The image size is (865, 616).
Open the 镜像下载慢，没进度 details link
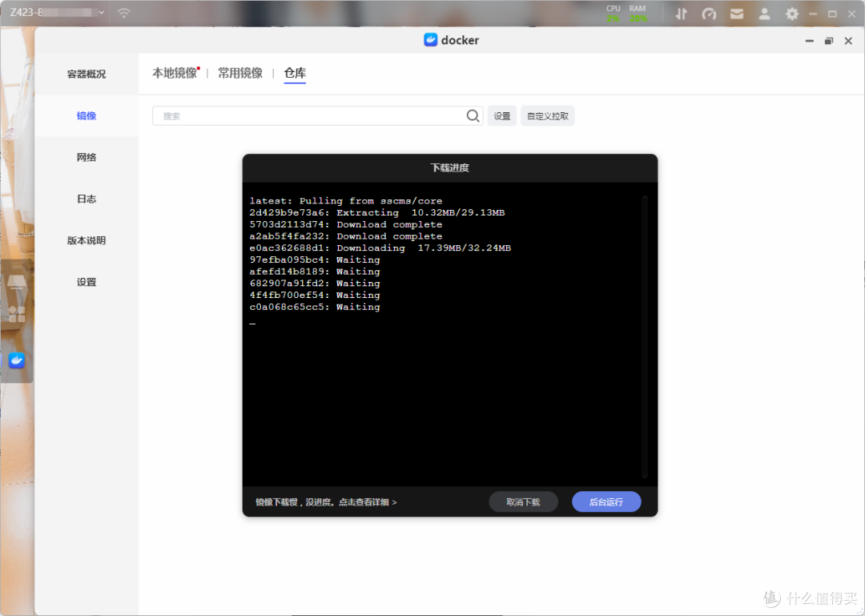[326, 502]
